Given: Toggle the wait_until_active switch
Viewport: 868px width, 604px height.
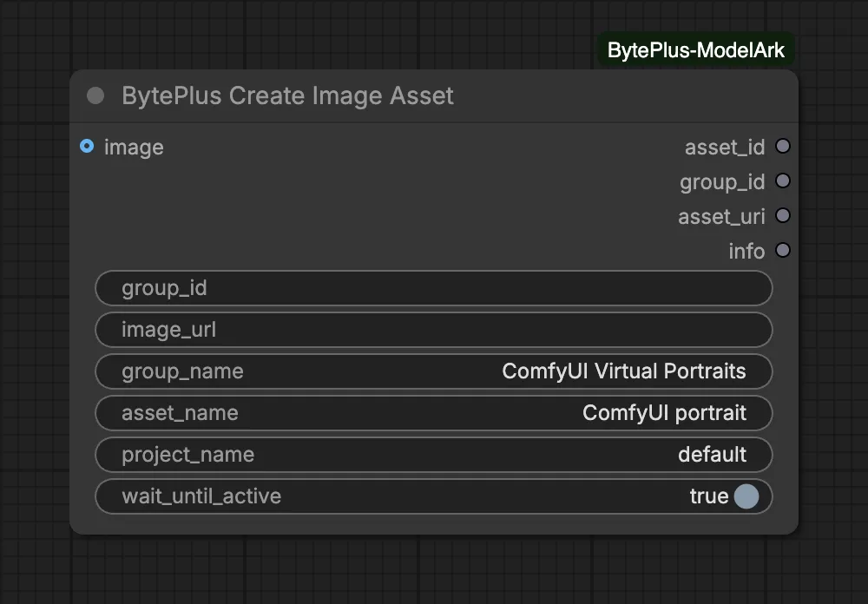Looking at the screenshot, I should click(746, 496).
